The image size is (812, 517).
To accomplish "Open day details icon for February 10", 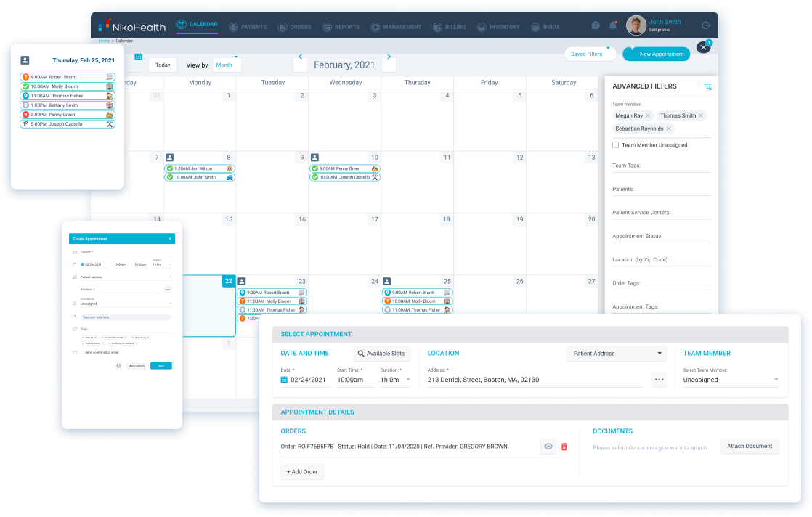I will 314,158.
